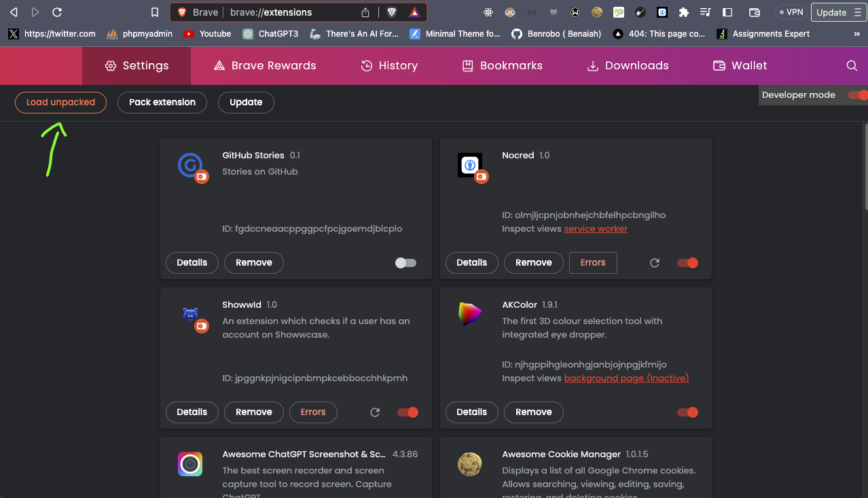View Errors for the Showwid extension
The image size is (868, 498).
(313, 412)
